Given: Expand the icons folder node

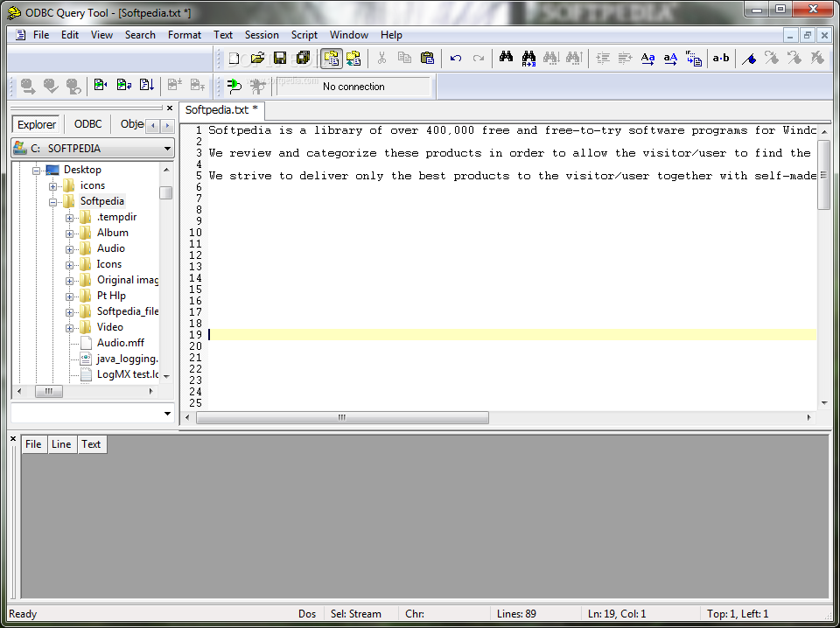Looking at the screenshot, I should pos(53,186).
